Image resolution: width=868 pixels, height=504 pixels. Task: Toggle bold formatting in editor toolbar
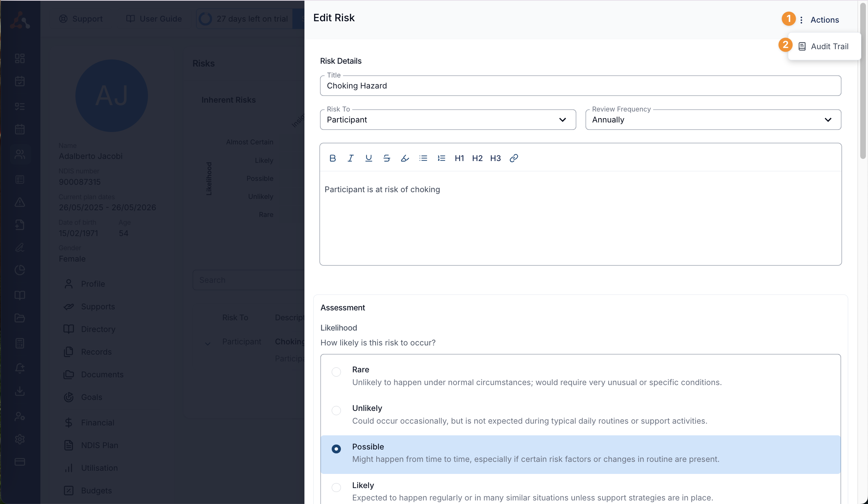[332, 158]
